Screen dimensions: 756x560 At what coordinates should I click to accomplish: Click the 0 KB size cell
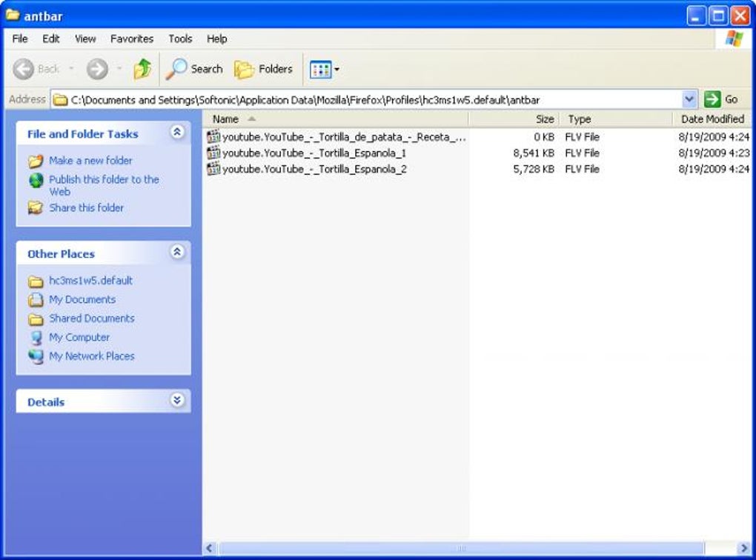tap(544, 137)
